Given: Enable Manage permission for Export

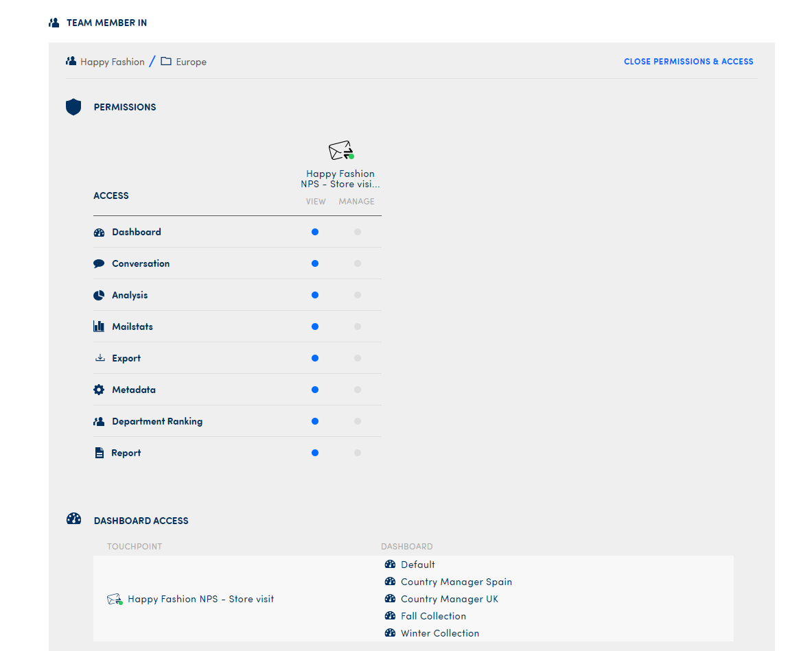Looking at the screenshot, I should pyautogui.click(x=358, y=359).
